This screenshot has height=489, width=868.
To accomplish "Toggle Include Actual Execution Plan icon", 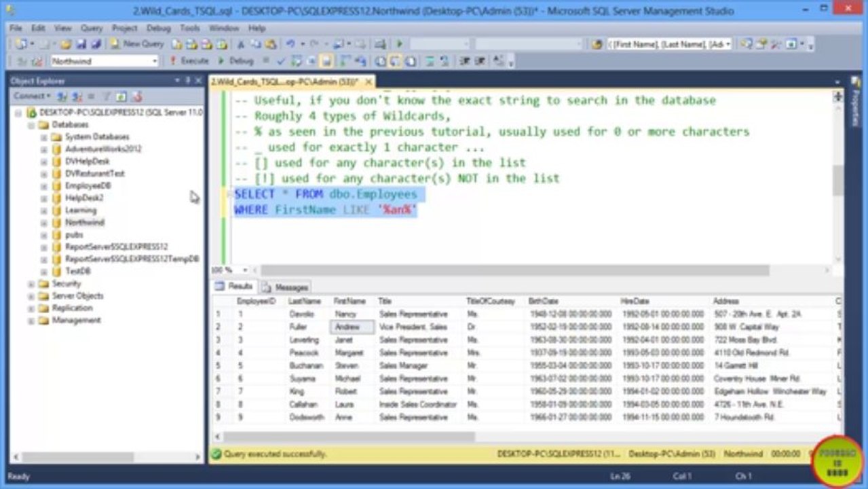I will point(345,61).
